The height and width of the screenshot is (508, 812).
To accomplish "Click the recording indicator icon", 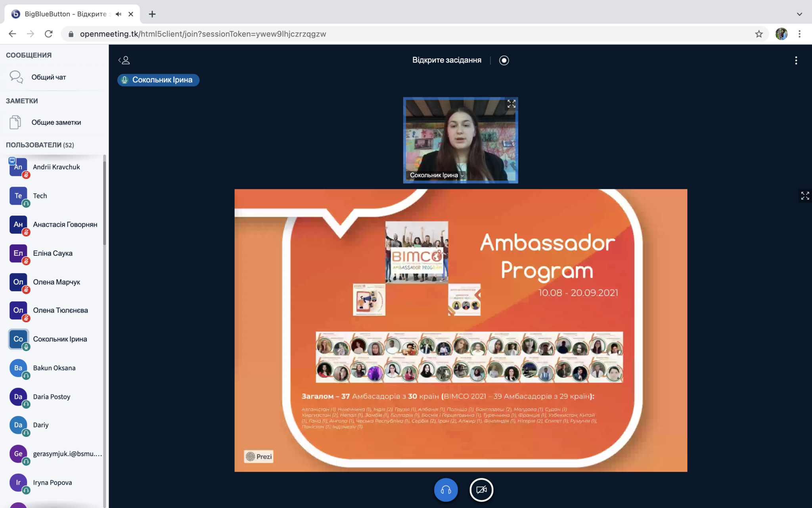I will point(504,60).
